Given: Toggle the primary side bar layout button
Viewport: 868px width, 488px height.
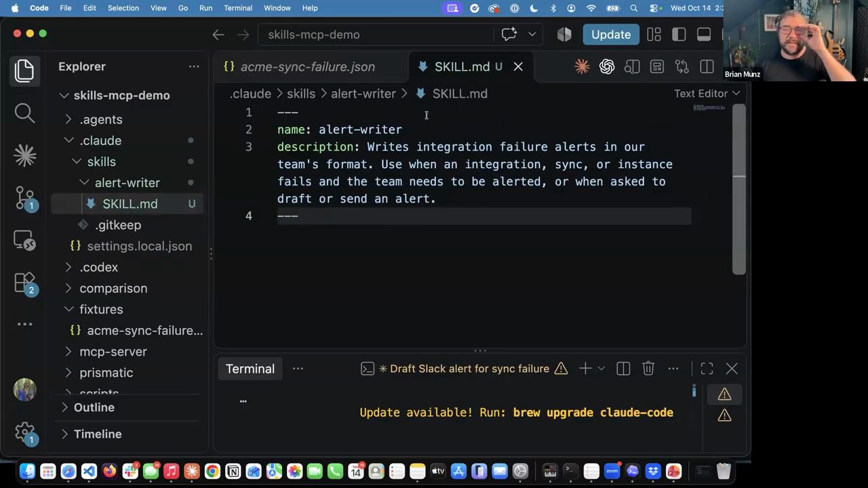Looking at the screenshot, I should [x=679, y=35].
